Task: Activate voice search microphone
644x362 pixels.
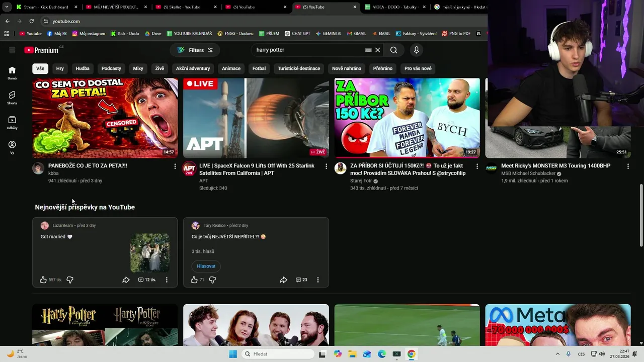Action: (416, 50)
